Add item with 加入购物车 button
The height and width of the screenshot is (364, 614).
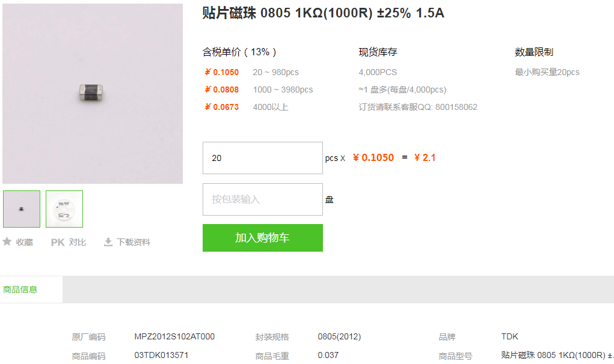click(x=263, y=238)
